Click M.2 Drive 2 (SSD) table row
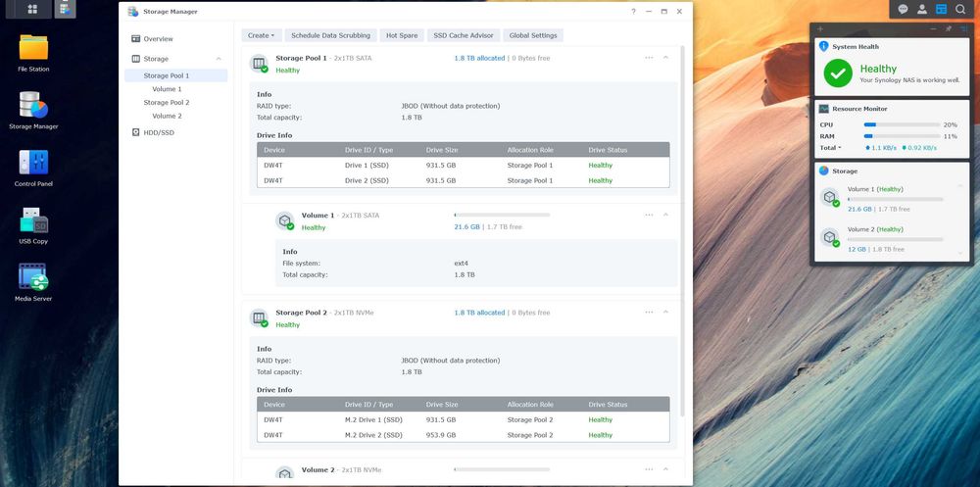The width and height of the screenshot is (980, 487). tap(464, 435)
